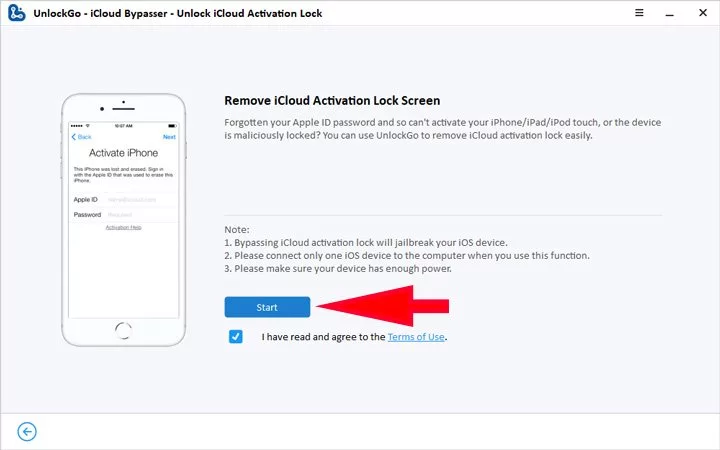720x450 pixels.
Task: Minimize the UnlockGo window
Action: (670, 14)
